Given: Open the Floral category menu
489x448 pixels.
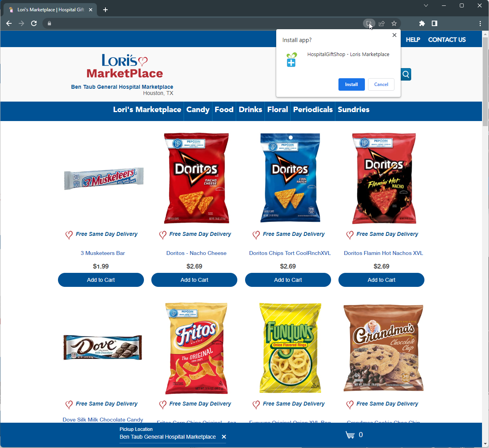Looking at the screenshot, I should click(x=278, y=110).
